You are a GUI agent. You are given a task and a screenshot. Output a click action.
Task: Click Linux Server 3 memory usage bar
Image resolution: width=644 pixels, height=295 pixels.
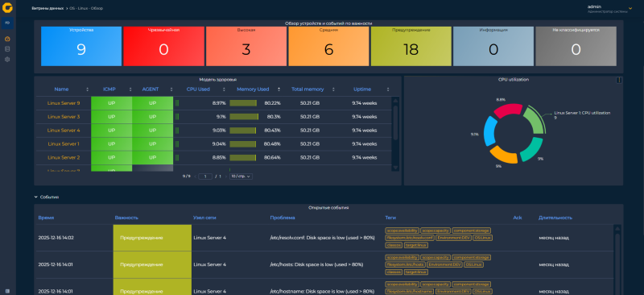coord(244,117)
